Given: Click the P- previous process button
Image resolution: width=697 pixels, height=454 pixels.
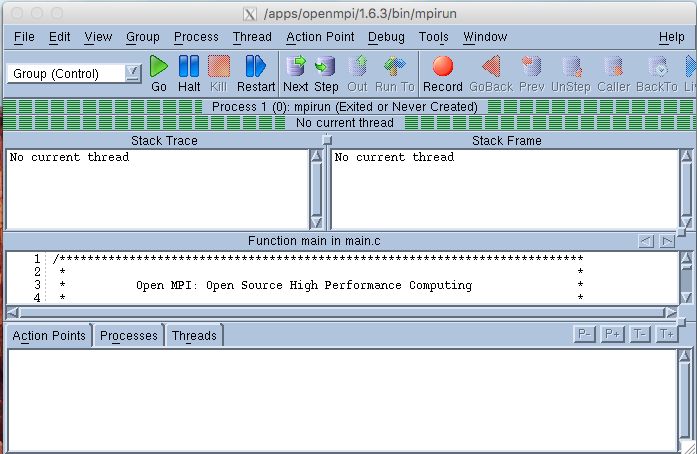Looking at the screenshot, I should (x=585, y=334).
